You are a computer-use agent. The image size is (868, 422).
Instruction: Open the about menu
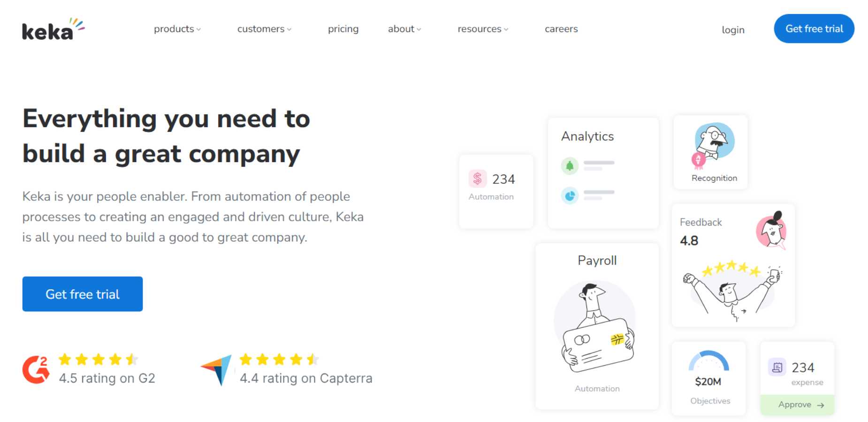tap(401, 29)
